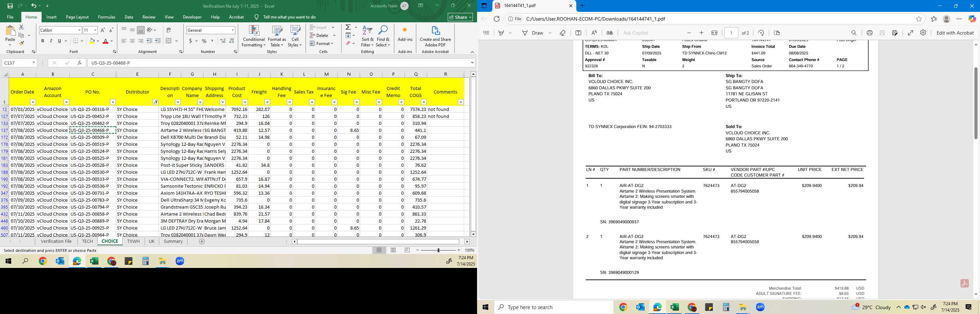Switch to the TXWH sheet tab

click(x=133, y=241)
